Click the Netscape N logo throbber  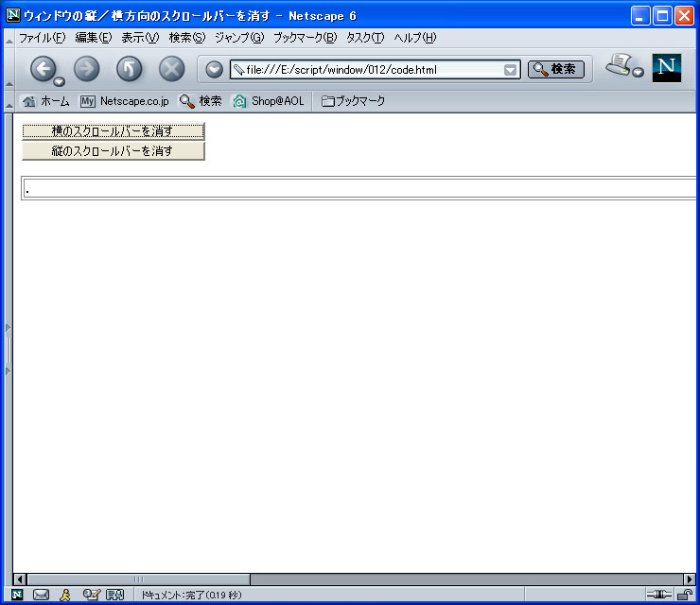click(666, 68)
